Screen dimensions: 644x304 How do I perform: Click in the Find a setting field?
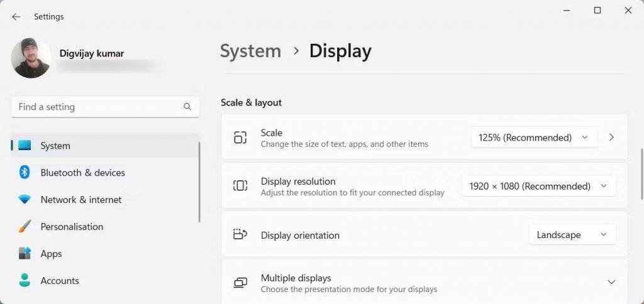97,107
